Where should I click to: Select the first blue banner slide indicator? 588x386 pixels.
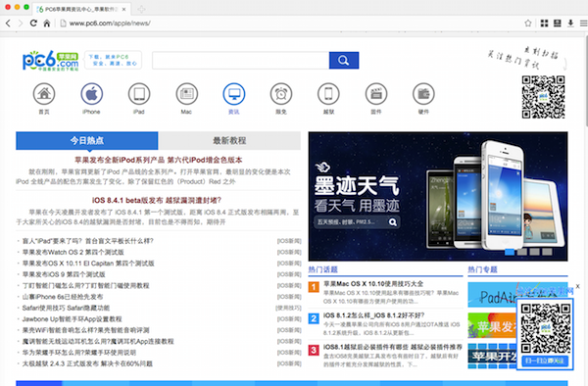coord(510,252)
